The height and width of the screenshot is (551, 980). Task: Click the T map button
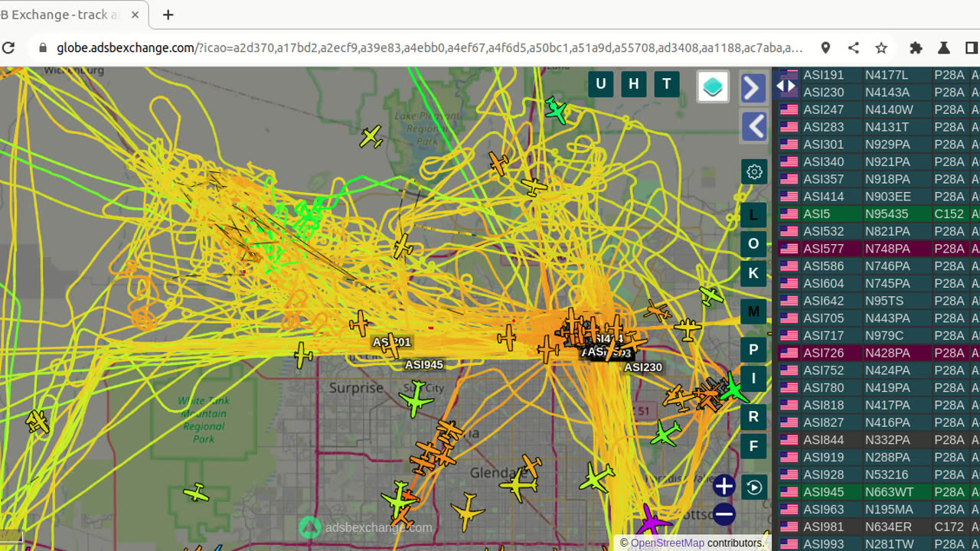coord(667,84)
